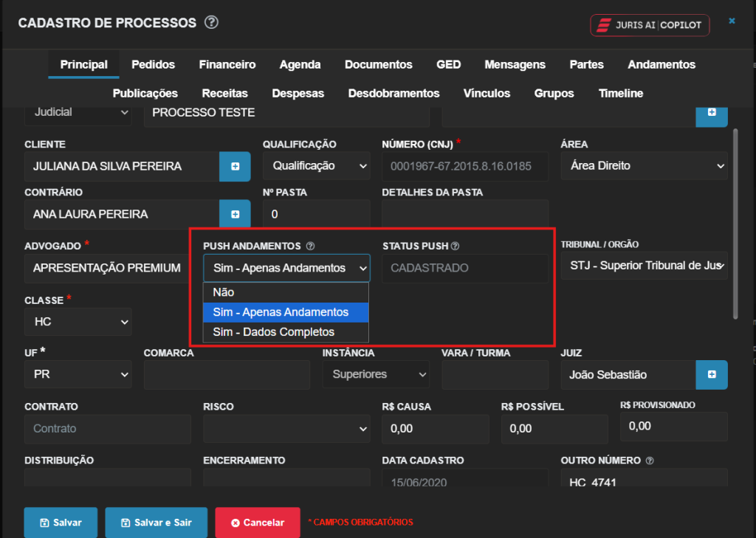Open the Desdobramentos tab
756x538 pixels.
click(x=394, y=94)
